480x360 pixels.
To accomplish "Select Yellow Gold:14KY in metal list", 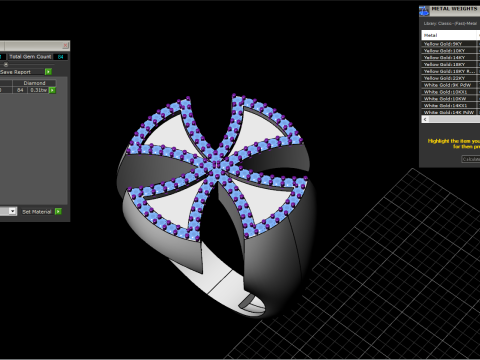I will pyautogui.click(x=449, y=57).
